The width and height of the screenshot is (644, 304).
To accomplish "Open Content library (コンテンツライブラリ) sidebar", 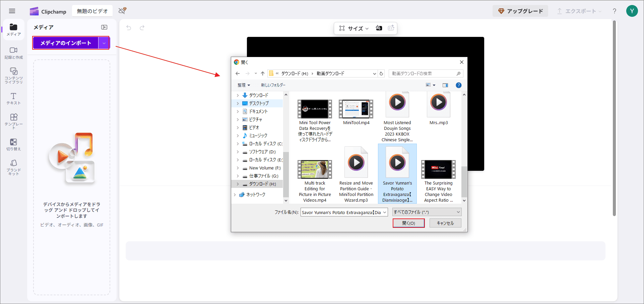I will (x=13, y=75).
